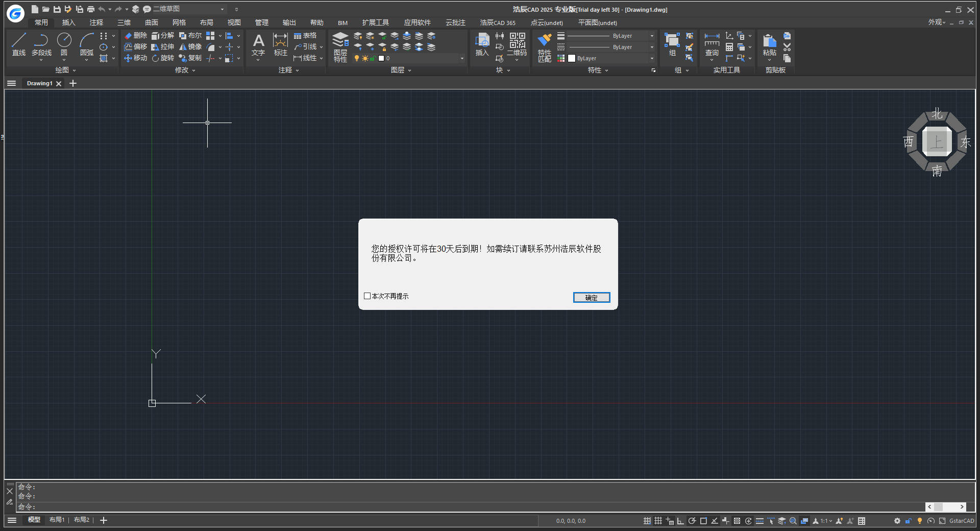This screenshot has height=531, width=980.
Task: Click the 特性匹配 (Match Properties) brush
Action: click(545, 47)
